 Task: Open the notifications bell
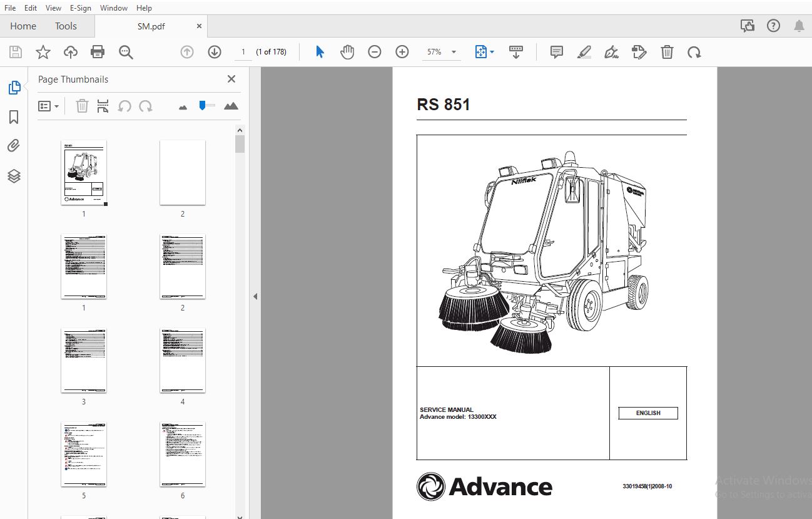tap(799, 26)
